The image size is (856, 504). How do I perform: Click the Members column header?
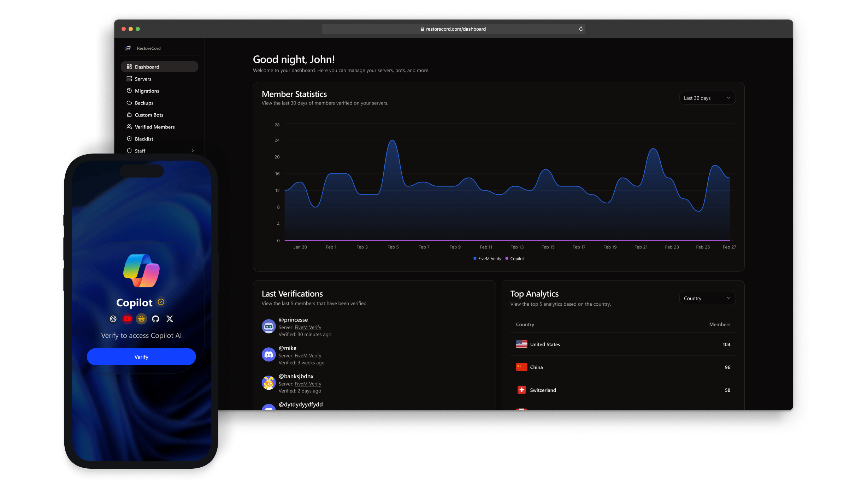pyautogui.click(x=720, y=324)
